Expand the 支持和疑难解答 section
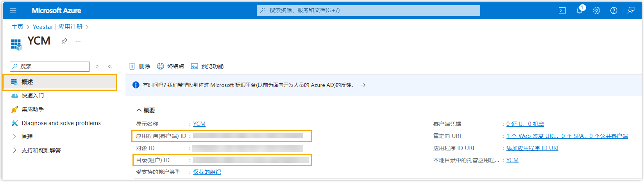The image size is (644, 182). (15, 150)
